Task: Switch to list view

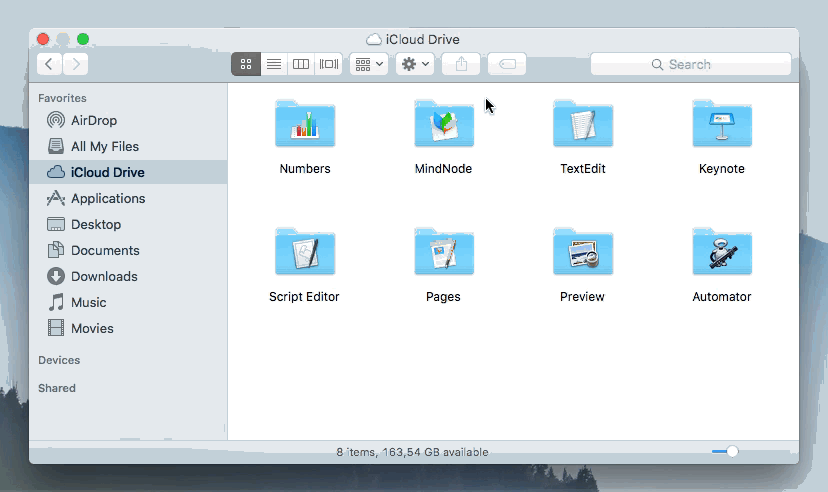Action: click(x=274, y=64)
